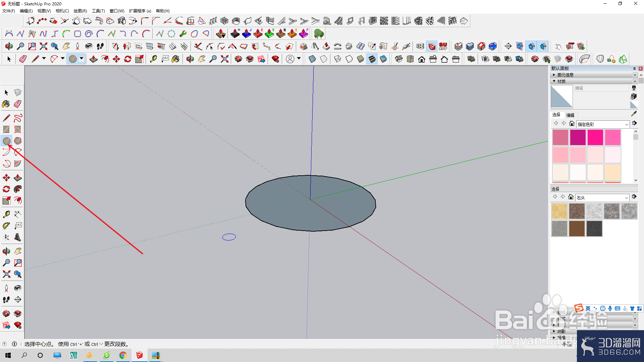Open the 编辑(E) menu
Image resolution: width=644 pixels, height=362 pixels.
(x=26, y=11)
